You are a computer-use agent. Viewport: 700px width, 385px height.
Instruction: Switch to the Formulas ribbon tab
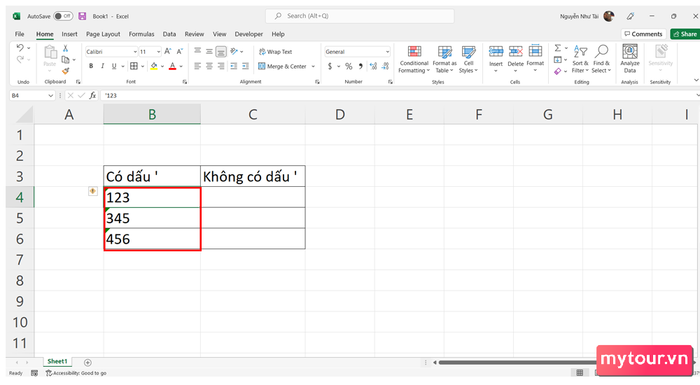[x=141, y=34]
